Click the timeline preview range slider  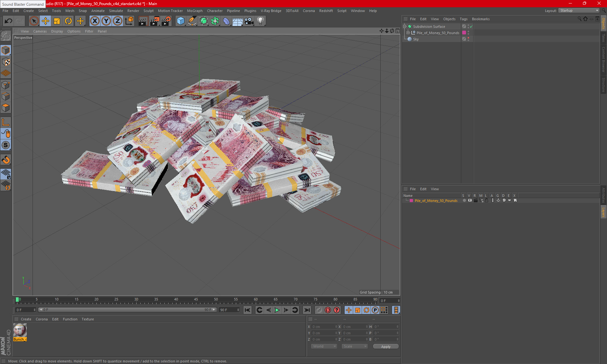(127, 310)
